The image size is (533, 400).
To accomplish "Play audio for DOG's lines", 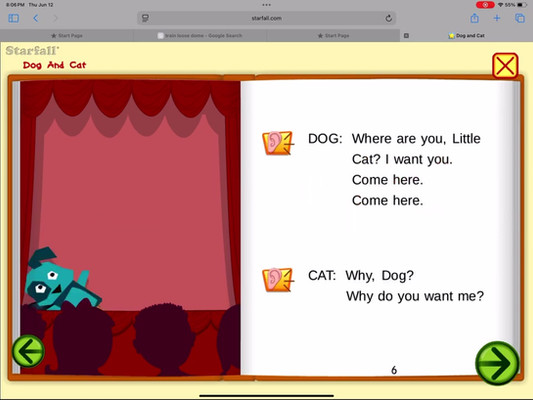I will pos(277,143).
